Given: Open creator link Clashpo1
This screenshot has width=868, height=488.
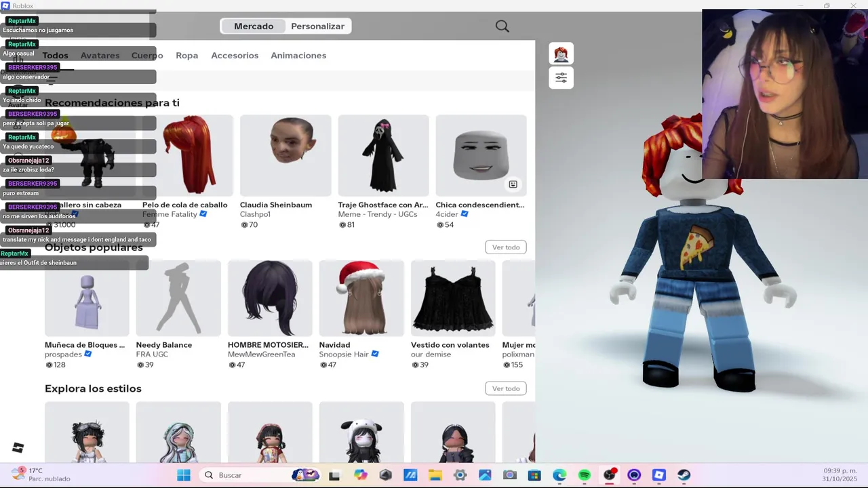Looking at the screenshot, I should click(x=255, y=214).
